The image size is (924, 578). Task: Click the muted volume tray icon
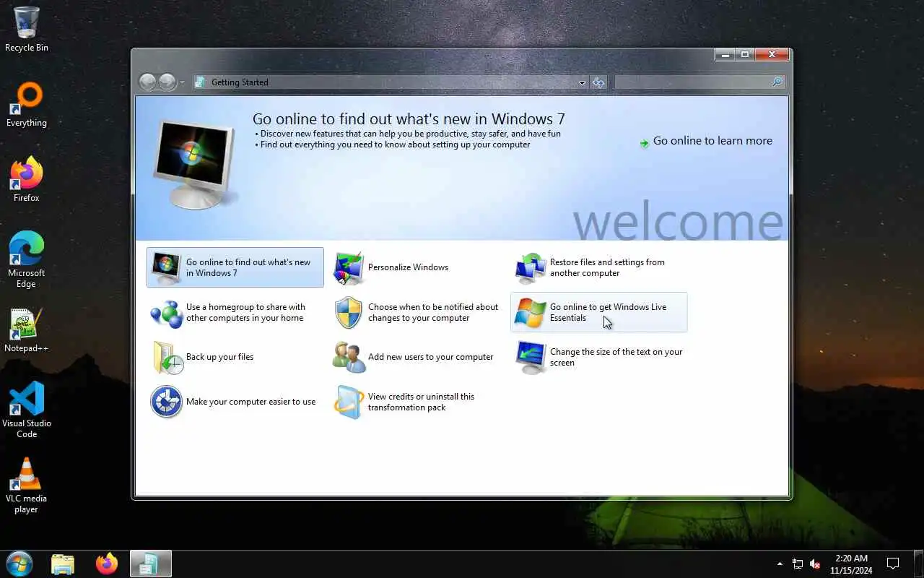point(815,564)
